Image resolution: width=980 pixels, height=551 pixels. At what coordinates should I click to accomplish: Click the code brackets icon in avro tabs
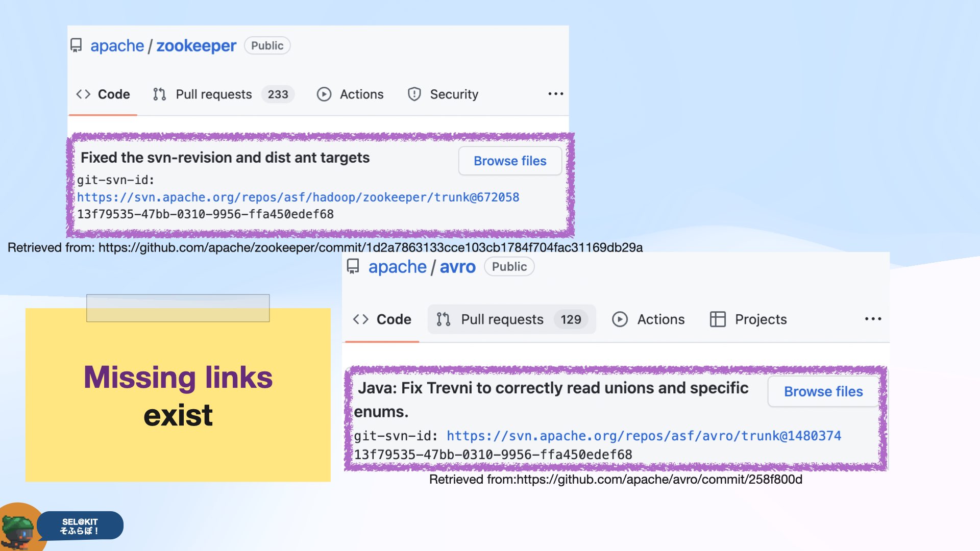361,319
